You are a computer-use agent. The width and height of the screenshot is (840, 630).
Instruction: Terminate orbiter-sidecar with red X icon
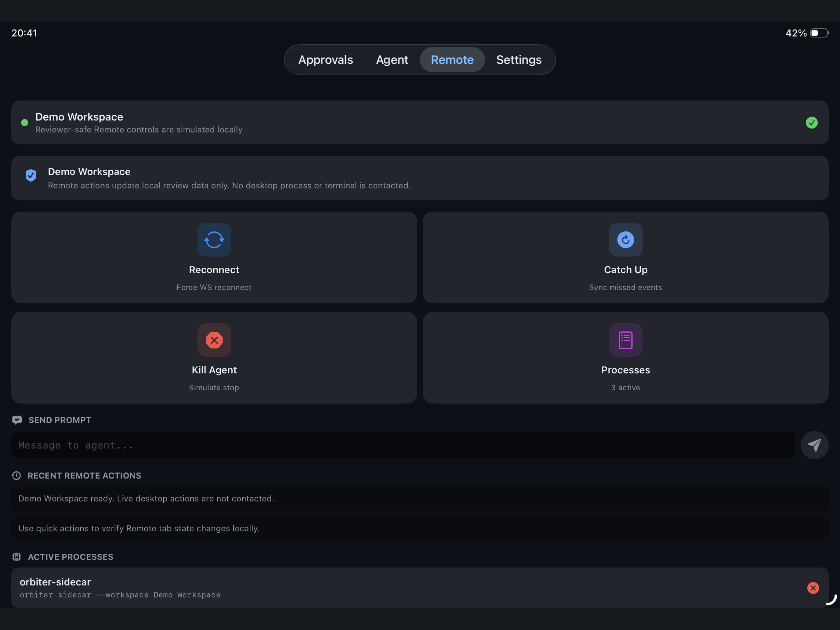pyautogui.click(x=813, y=588)
